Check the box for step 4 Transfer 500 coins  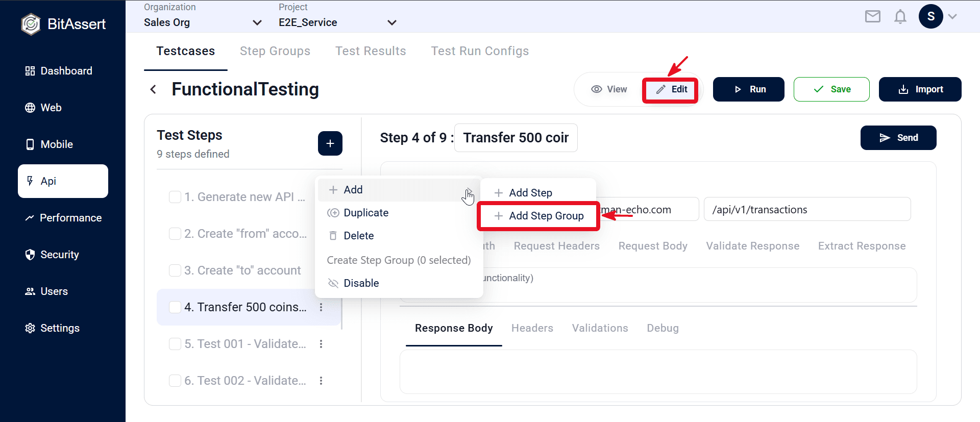[175, 307]
